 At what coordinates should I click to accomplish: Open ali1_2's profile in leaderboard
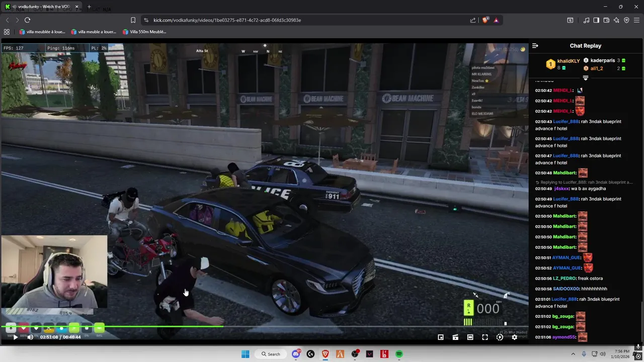coord(597,68)
